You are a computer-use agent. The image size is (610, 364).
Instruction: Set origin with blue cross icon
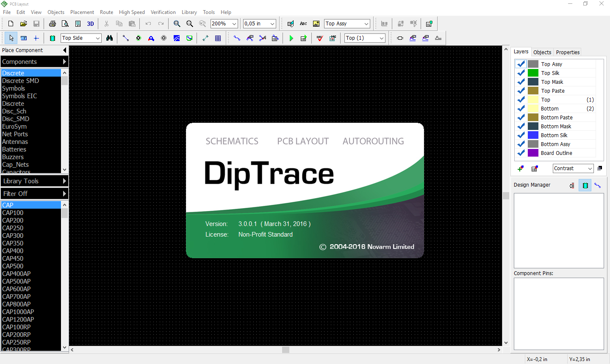pyautogui.click(x=36, y=38)
